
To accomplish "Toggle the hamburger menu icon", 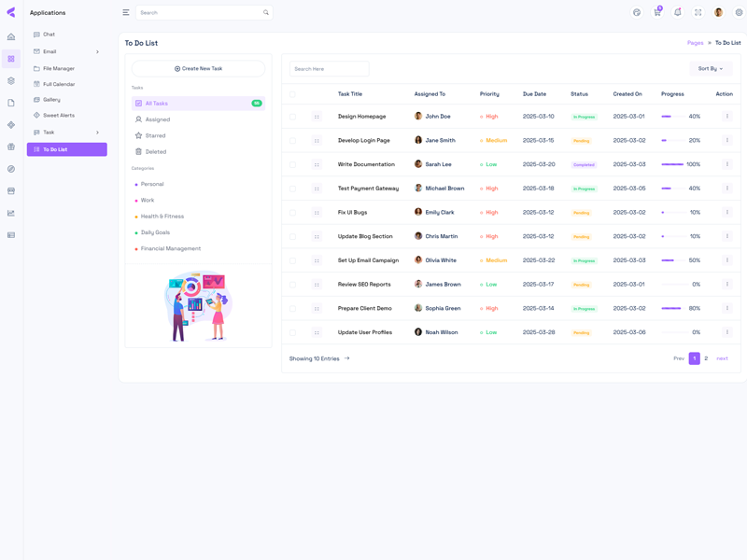I will tap(126, 12).
